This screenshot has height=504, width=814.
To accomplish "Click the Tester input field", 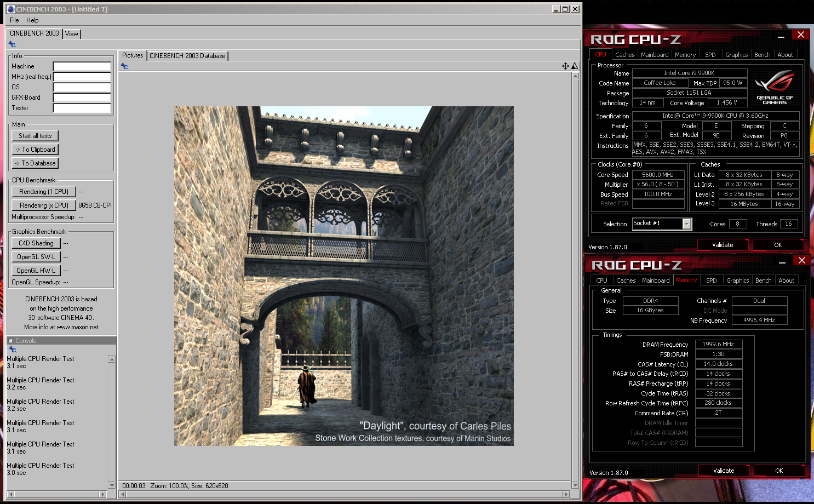I will tap(82, 108).
